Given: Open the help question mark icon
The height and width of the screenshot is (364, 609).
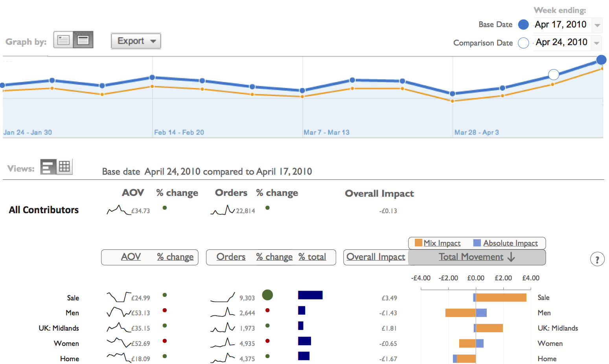Looking at the screenshot, I should 597,259.
